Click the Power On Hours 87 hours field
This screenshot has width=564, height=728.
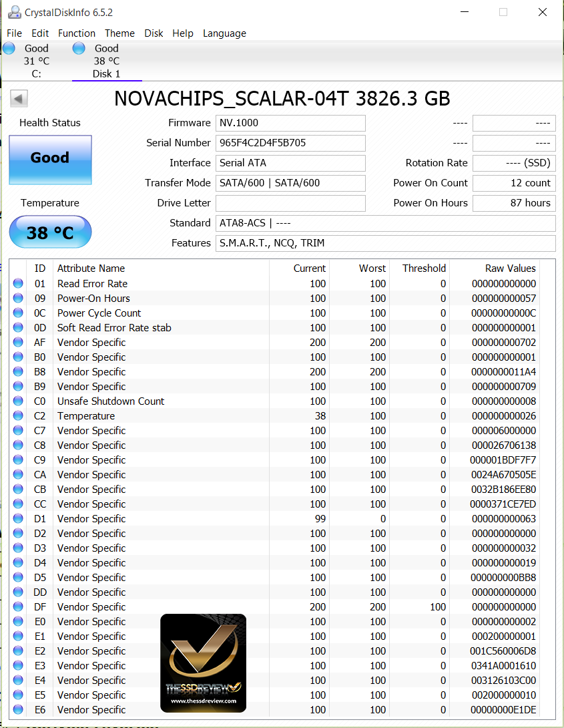pyautogui.click(x=514, y=203)
